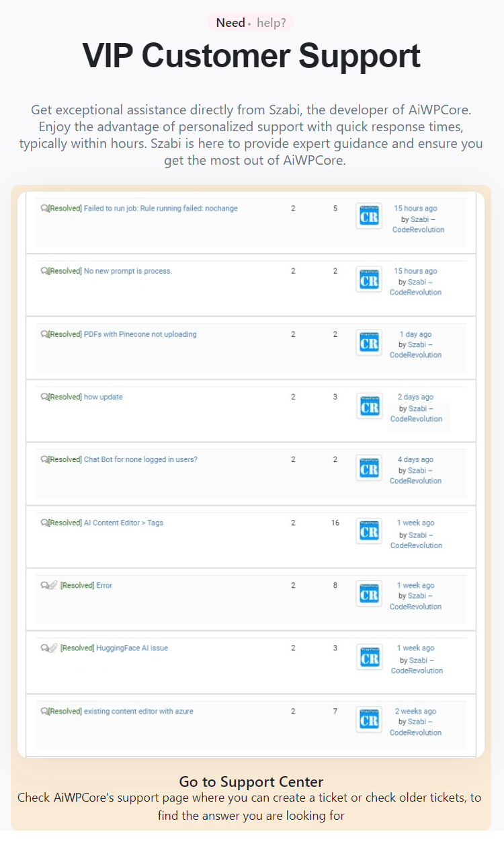This screenshot has height=842, width=504.
Task: Open 'AI Content Editor > Tags' ticket
Action: [x=123, y=523]
